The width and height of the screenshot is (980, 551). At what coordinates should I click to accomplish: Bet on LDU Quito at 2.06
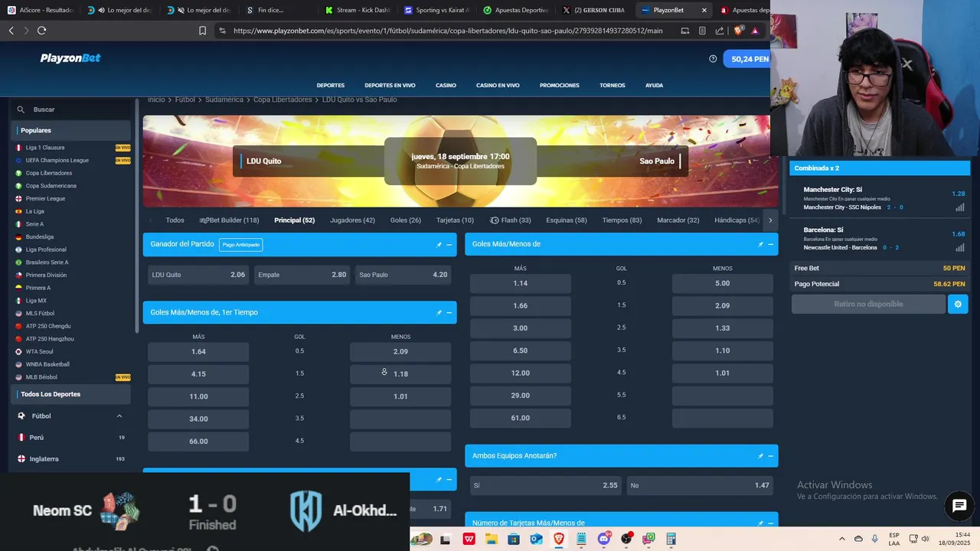point(198,275)
